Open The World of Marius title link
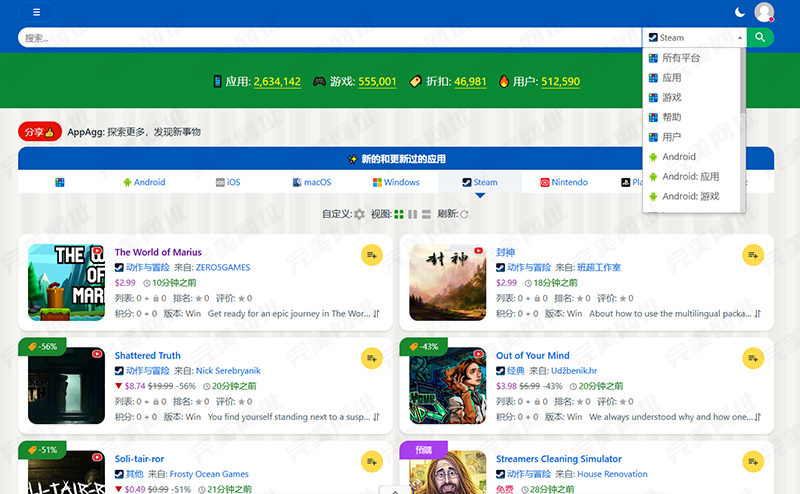The width and height of the screenshot is (800, 494). (158, 252)
